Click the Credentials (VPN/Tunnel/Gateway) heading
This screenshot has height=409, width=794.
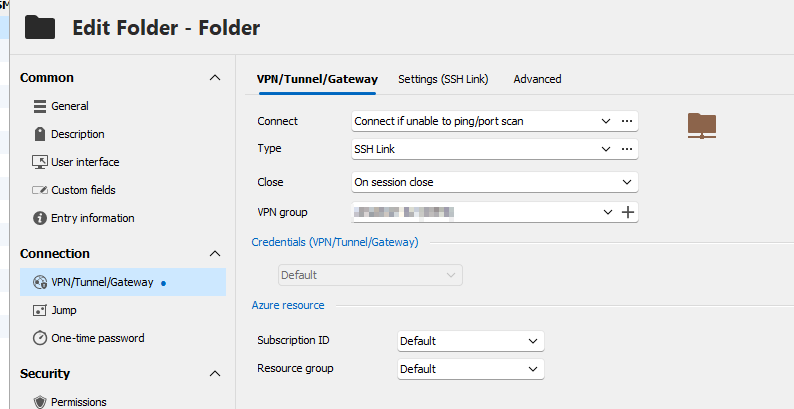tap(335, 242)
